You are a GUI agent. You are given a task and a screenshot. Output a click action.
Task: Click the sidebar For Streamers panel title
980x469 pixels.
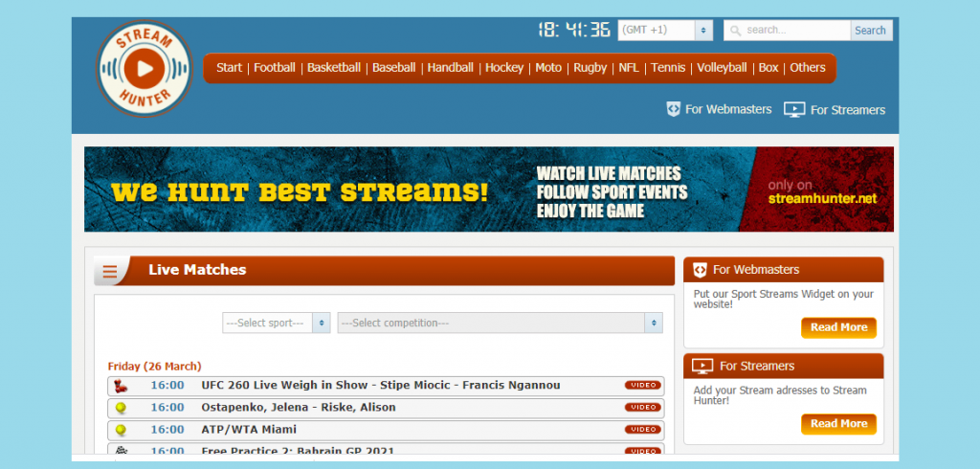tap(757, 366)
